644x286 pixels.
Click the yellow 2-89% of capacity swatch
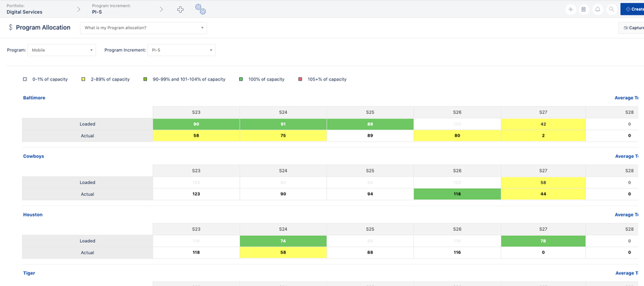84,79
